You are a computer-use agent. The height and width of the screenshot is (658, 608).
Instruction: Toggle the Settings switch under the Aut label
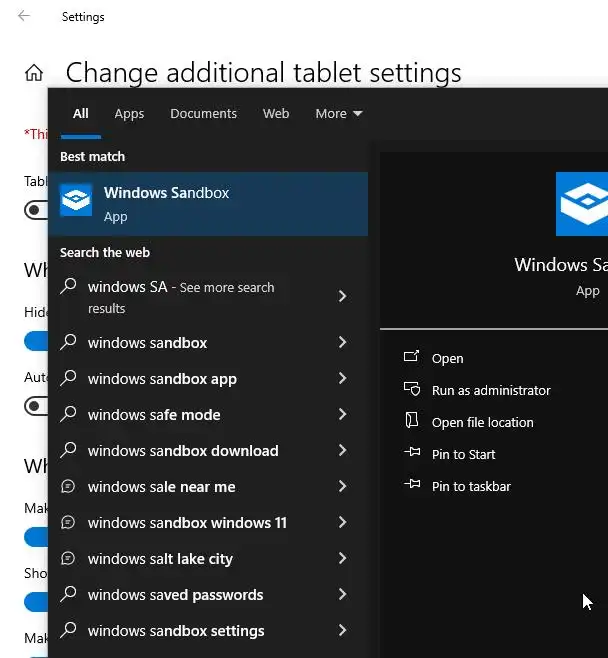click(x=36, y=406)
